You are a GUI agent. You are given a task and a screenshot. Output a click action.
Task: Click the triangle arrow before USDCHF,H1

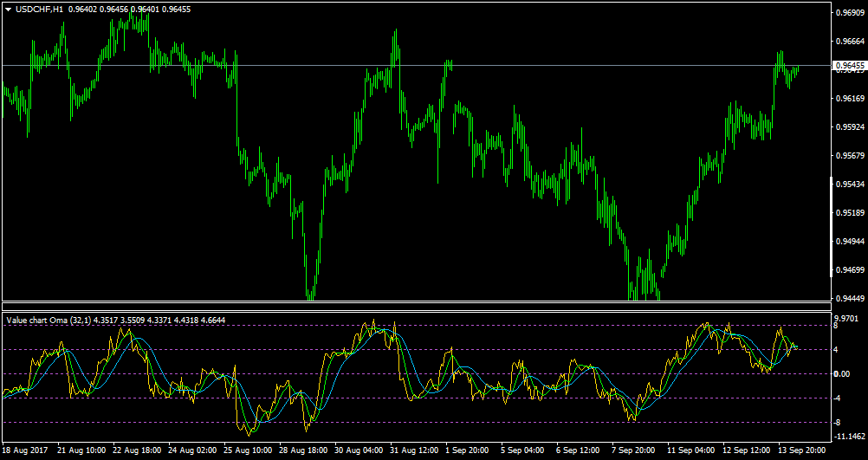tap(8, 10)
